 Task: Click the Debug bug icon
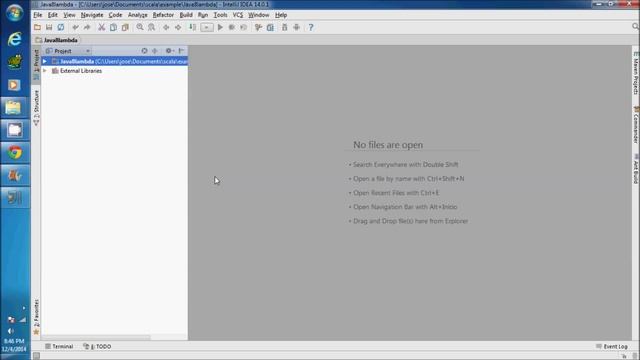coord(232,27)
